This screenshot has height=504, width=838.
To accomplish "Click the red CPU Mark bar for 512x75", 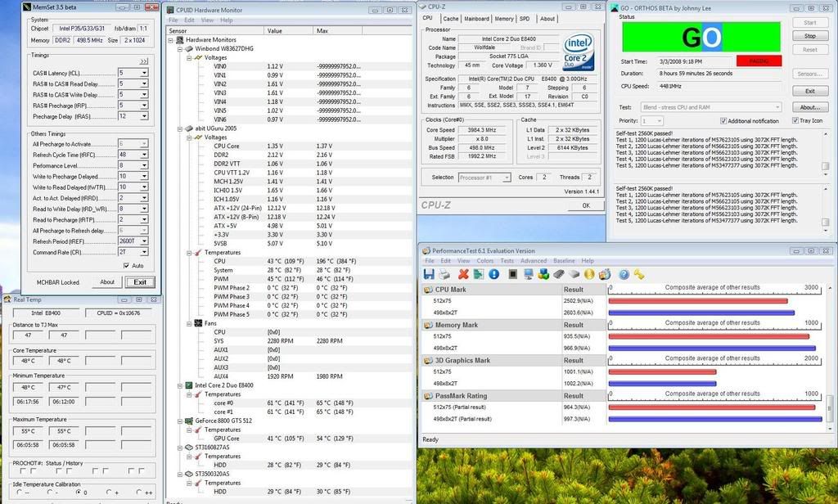I will pyautogui.click(x=698, y=301).
